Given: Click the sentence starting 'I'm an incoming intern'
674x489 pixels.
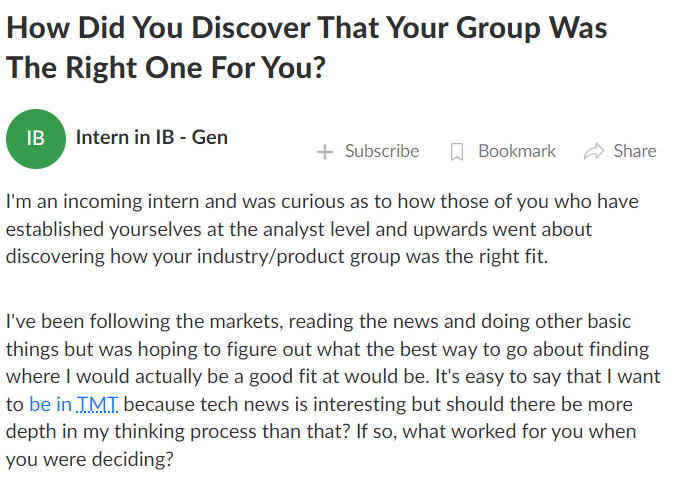Looking at the screenshot, I should (x=322, y=202).
